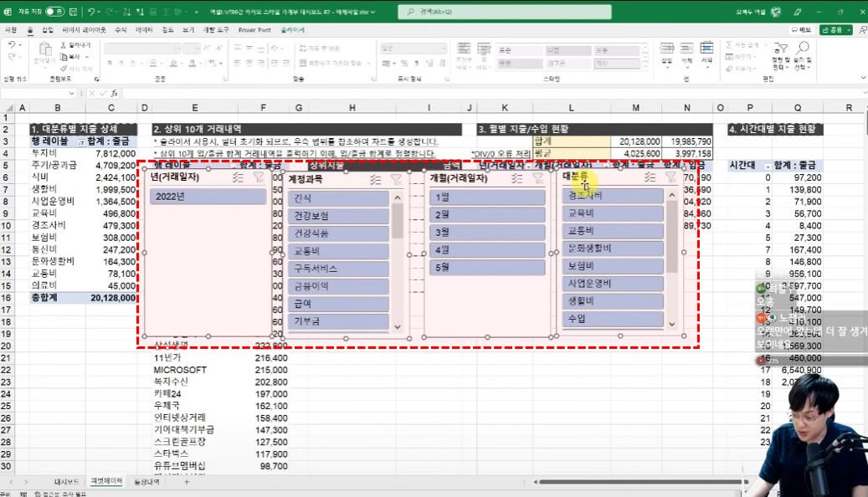Switch to the 대시보드 sheet tab
The width and height of the screenshot is (868, 497).
point(67,482)
